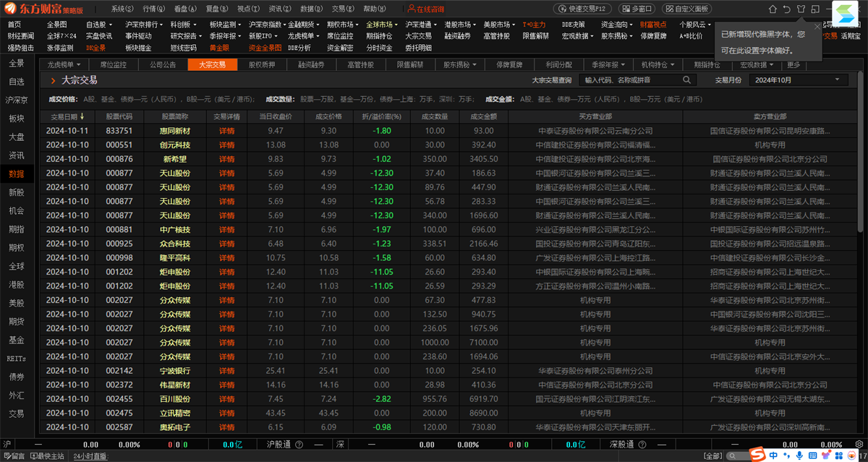Open the 期权市场 toolbar dropdown
Screen dimensions: 868x462
(343, 25)
